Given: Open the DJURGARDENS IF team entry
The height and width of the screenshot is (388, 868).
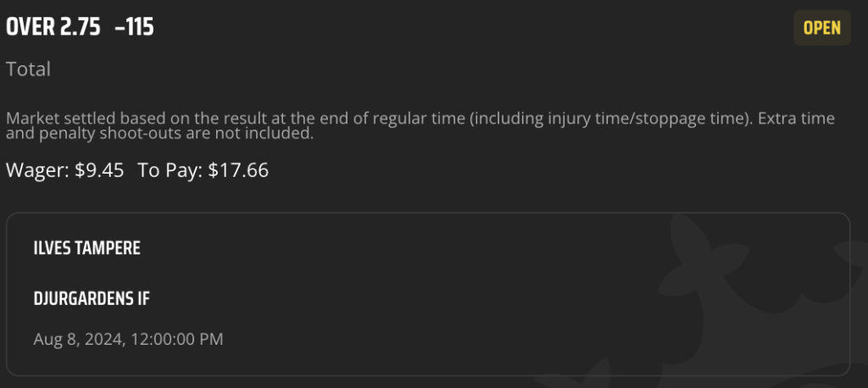Looking at the screenshot, I should click(92, 299).
